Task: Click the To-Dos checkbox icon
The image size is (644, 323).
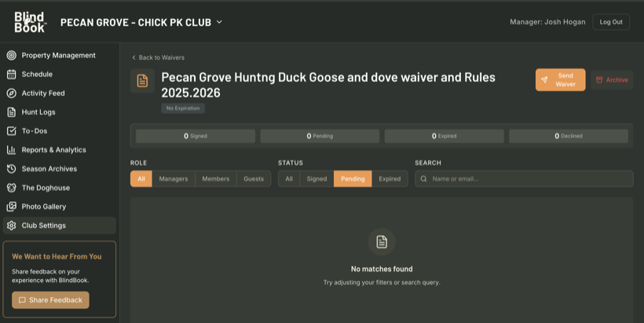Action: click(12, 130)
